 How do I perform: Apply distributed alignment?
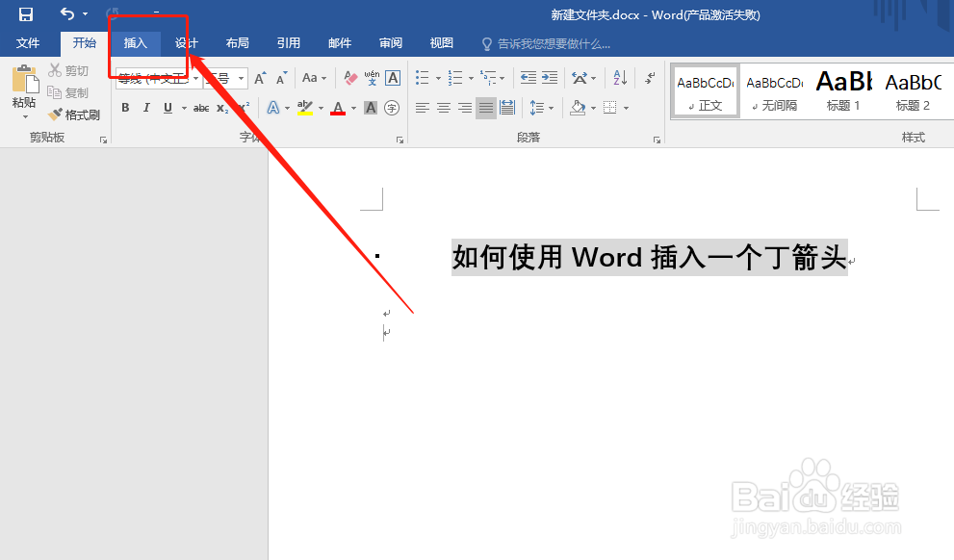click(x=506, y=108)
